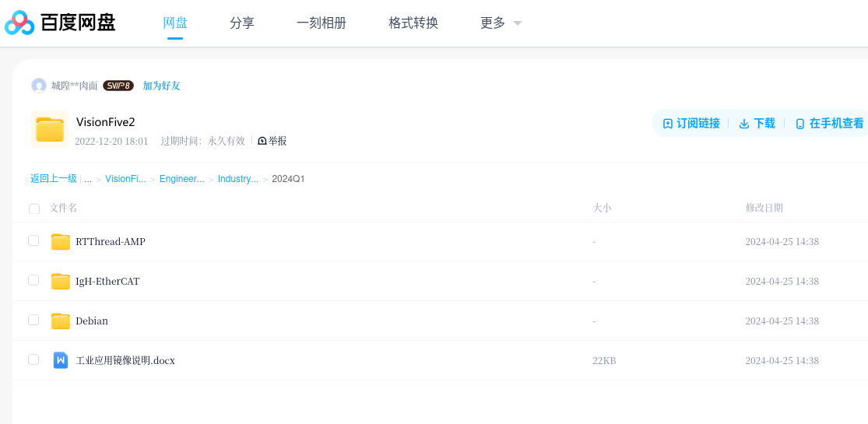
Task: Click the Word document icon for 工业应用镜像说明.docx
Action: coord(61,360)
